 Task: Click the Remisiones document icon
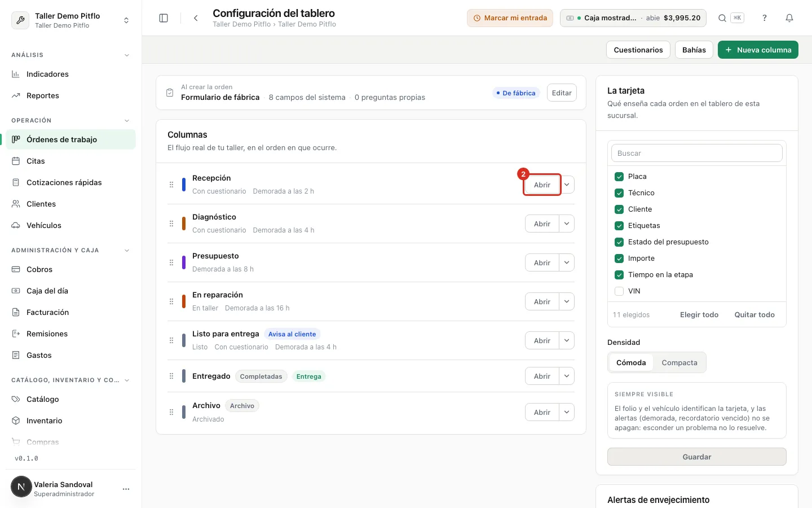16,334
